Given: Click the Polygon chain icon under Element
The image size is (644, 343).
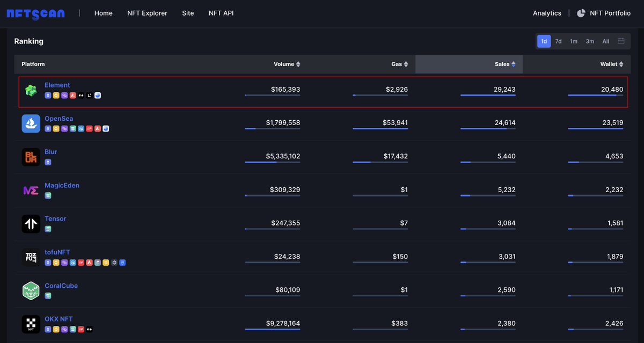Looking at the screenshot, I should click(x=64, y=96).
